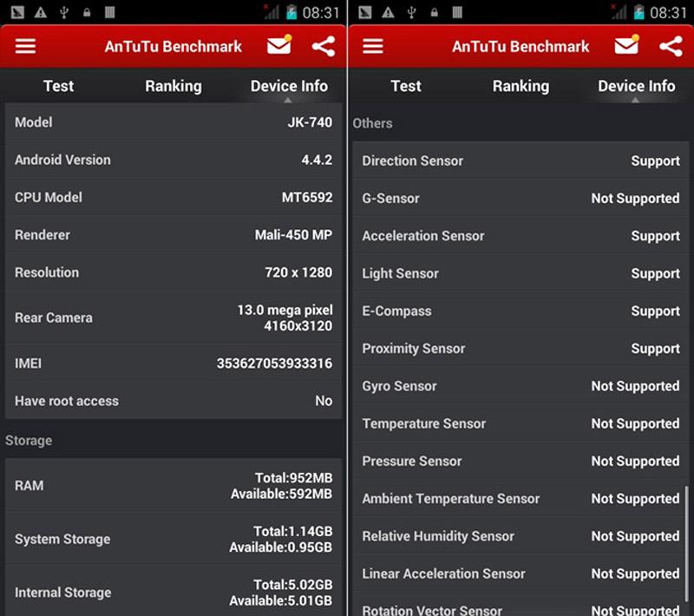Select the Linear Acceleration Sensor row
The width and height of the screenshot is (694, 616).
pos(520,574)
